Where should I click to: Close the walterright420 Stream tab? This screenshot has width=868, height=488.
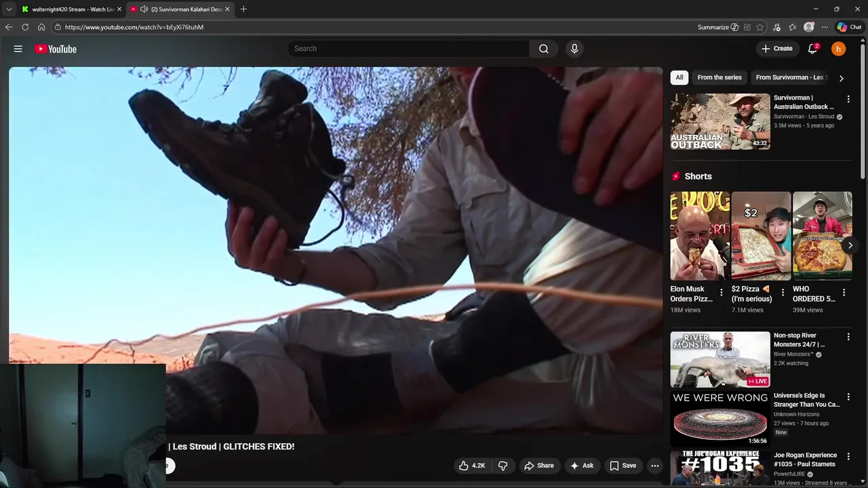click(x=119, y=9)
